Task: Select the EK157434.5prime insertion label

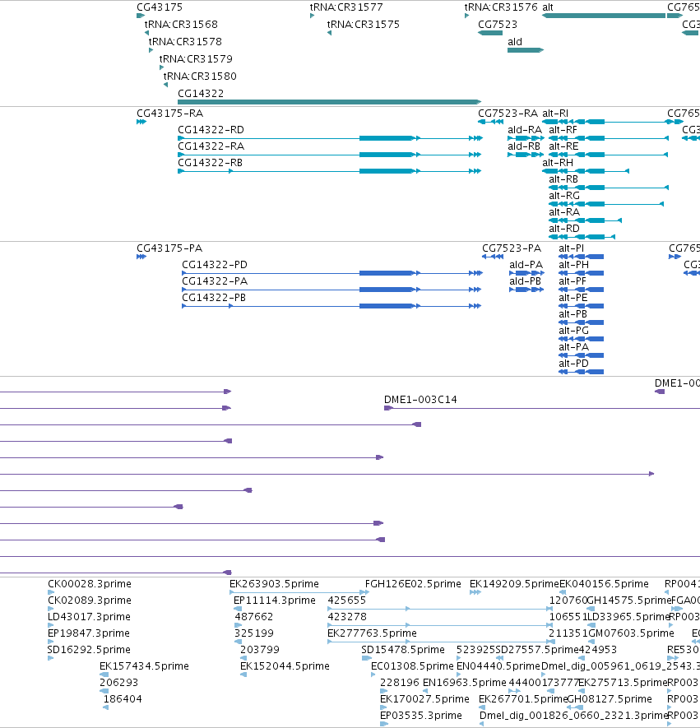Action: 144,666
